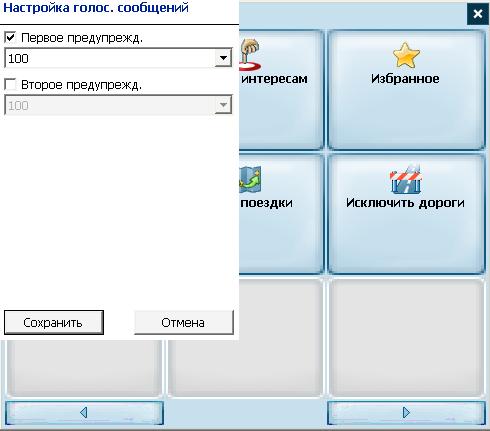Open the first combo box showing 100
Image resolution: width=490 pixels, height=431 pixels.
pos(118,58)
